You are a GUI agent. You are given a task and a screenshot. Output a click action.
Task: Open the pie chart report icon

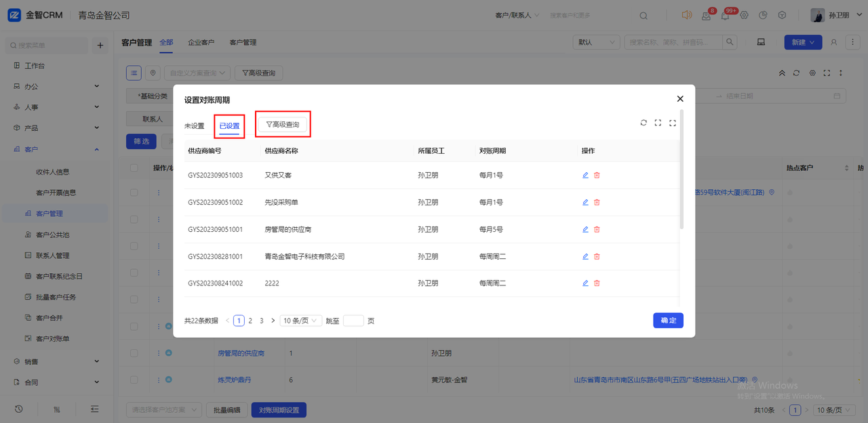(763, 16)
